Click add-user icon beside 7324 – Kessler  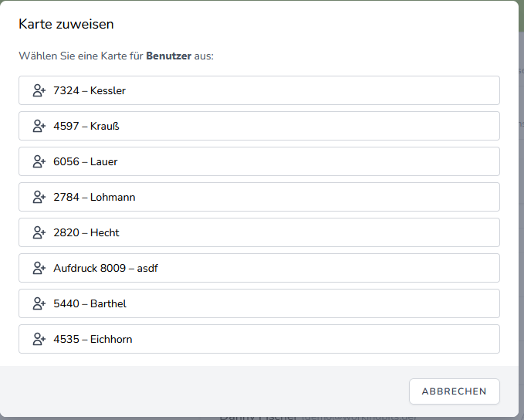39,90
